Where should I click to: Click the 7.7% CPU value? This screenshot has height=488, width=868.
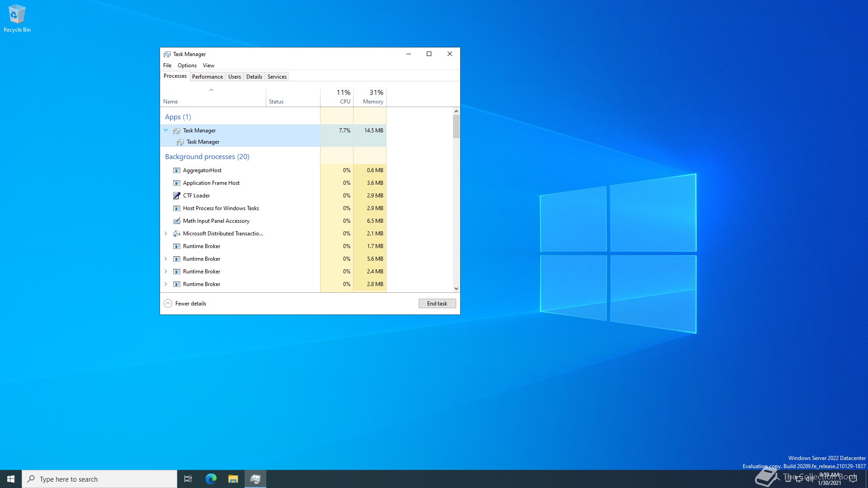click(344, 131)
